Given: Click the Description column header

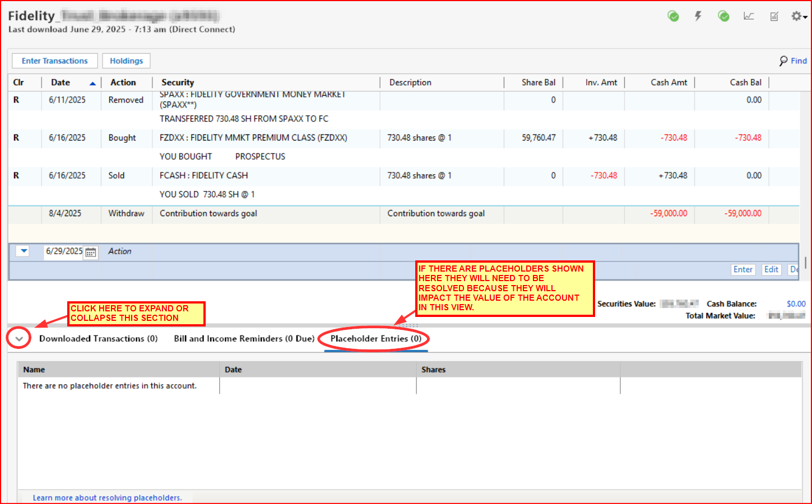Looking at the screenshot, I should (410, 82).
